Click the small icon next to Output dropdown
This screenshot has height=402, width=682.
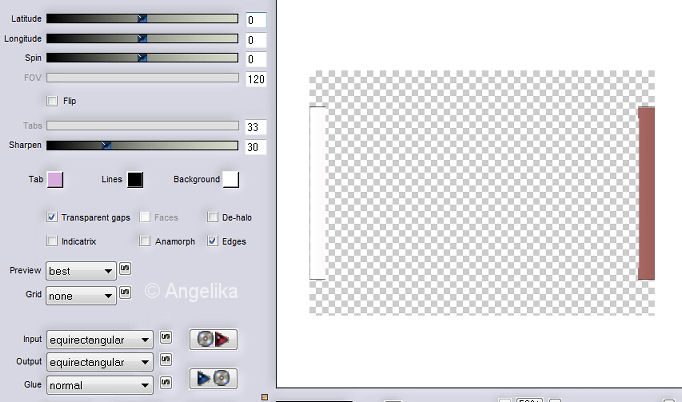tap(166, 360)
